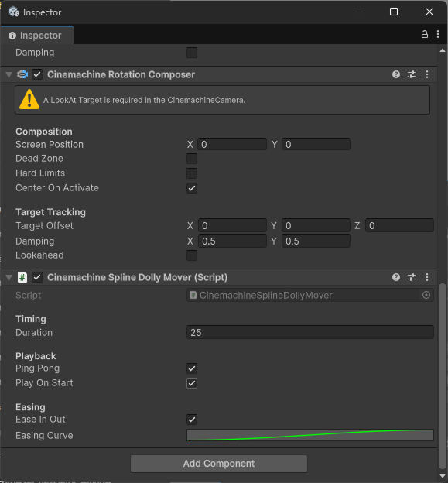Open the Easing Curve editor
The height and width of the screenshot is (483, 448).
[x=310, y=435]
